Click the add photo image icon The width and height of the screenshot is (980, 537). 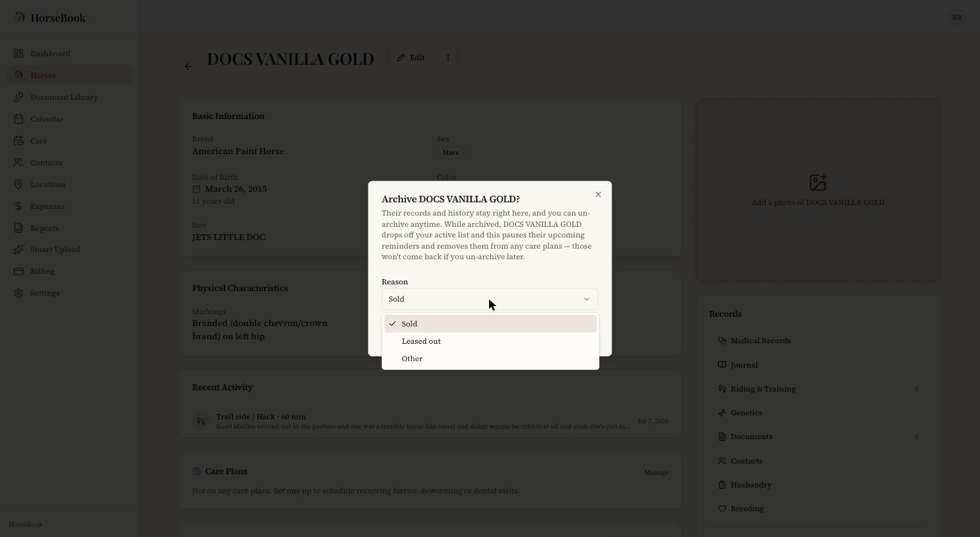coord(818,182)
